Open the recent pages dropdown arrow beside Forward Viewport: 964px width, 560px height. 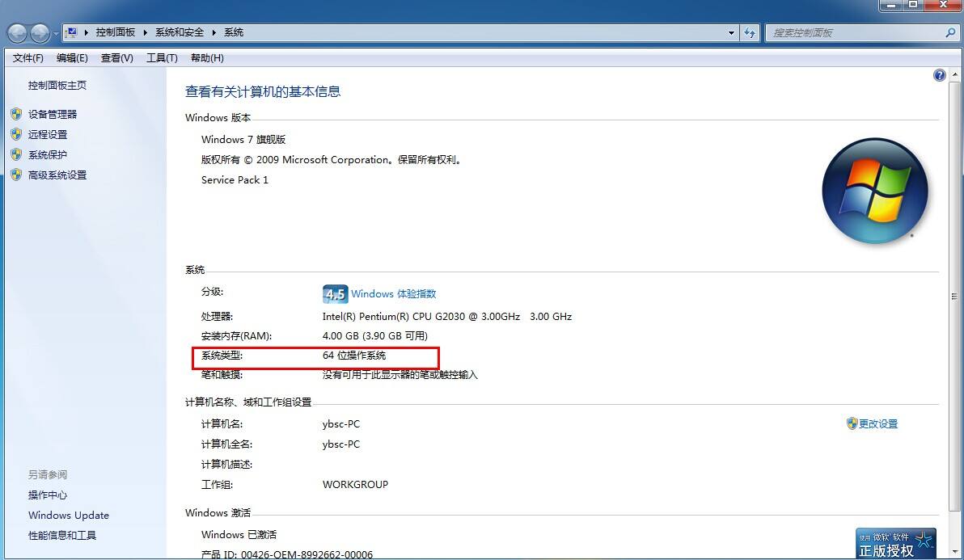[x=56, y=33]
